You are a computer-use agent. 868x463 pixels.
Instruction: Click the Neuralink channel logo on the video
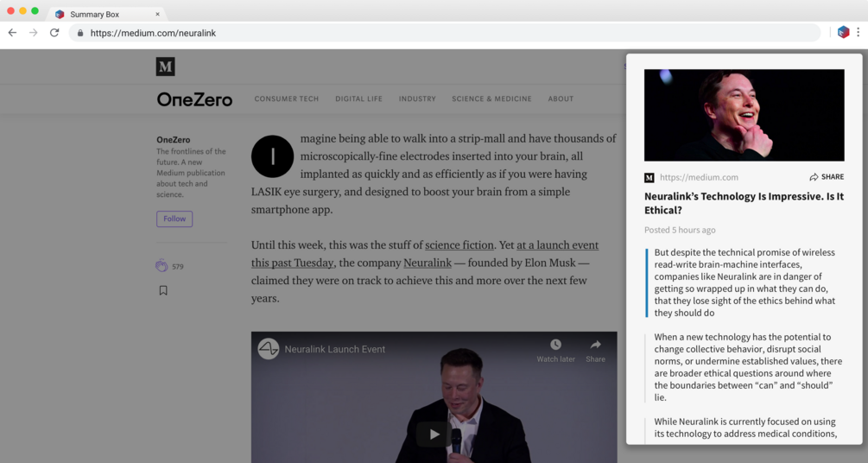tap(269, 349)
